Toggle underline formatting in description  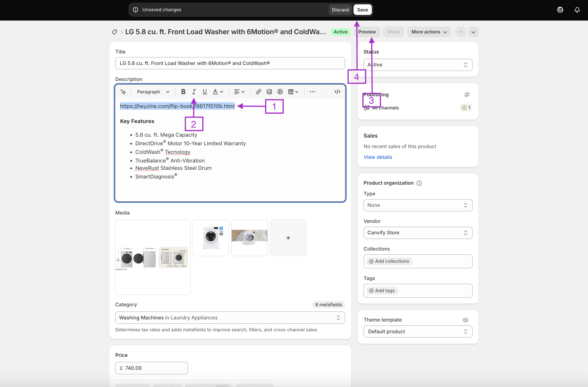point(205,92)
